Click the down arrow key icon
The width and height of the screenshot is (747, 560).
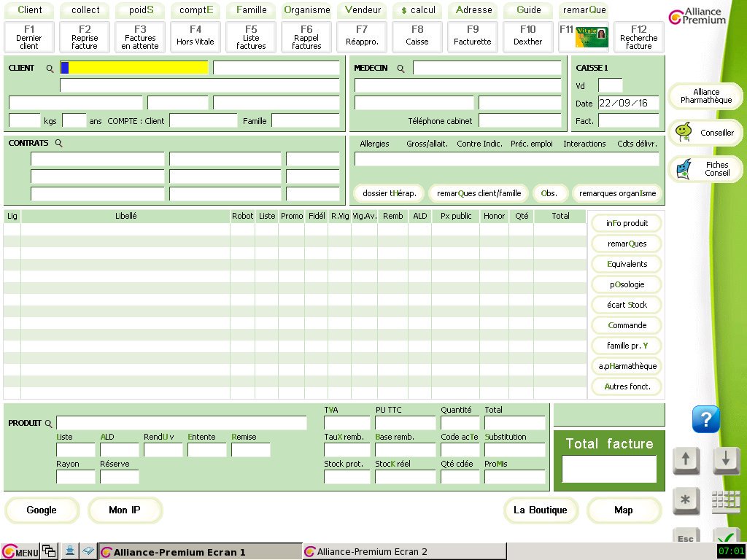(726, 459)
